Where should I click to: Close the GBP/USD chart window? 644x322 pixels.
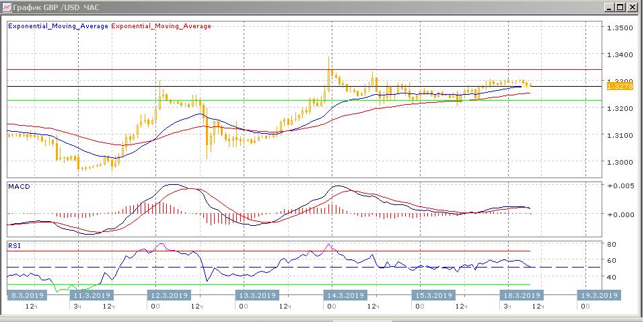[633, 7]
